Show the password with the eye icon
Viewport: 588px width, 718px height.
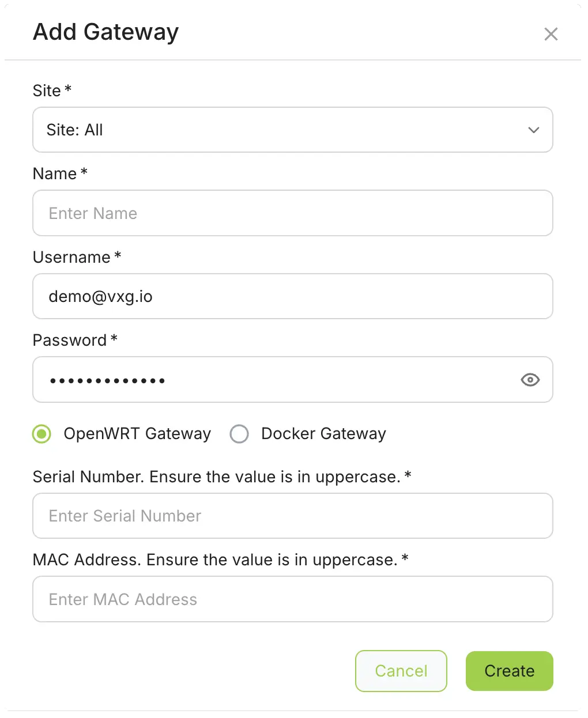[530, 380]
